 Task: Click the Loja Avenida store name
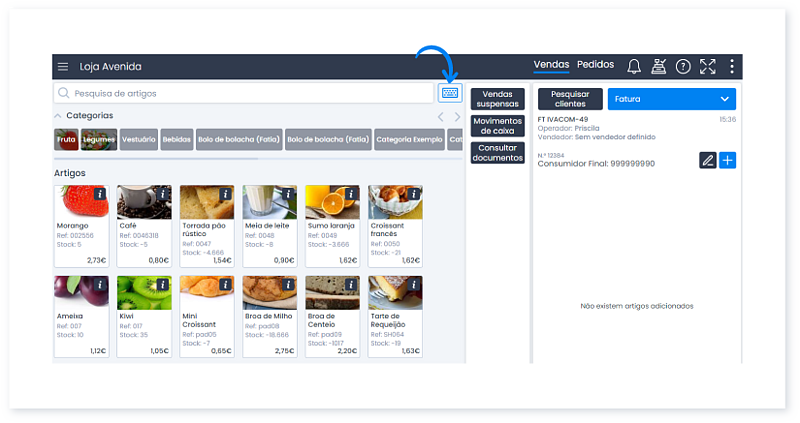[110, 67]
